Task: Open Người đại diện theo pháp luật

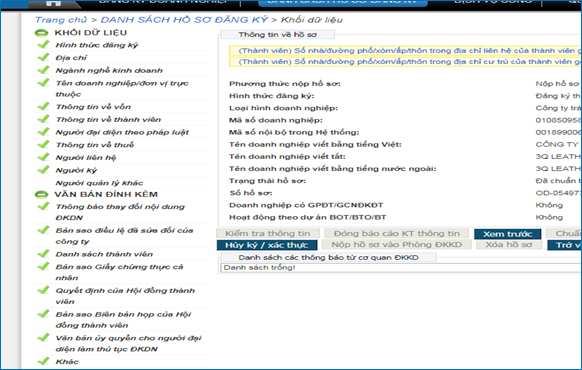Action: (x=122, y=132)
